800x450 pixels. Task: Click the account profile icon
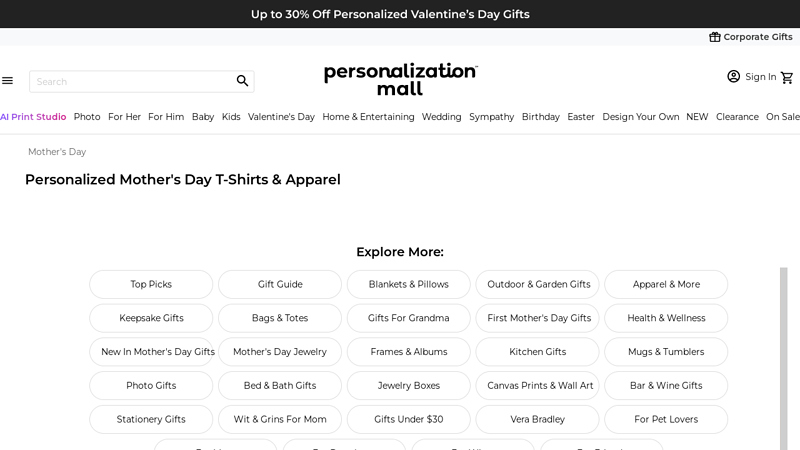pos(734,77)
